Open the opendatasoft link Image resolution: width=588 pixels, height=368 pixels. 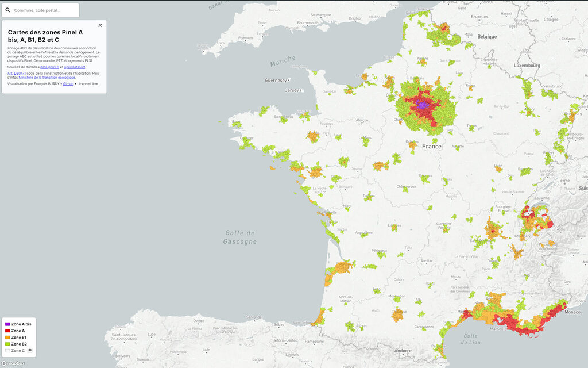tap(75, 67)
